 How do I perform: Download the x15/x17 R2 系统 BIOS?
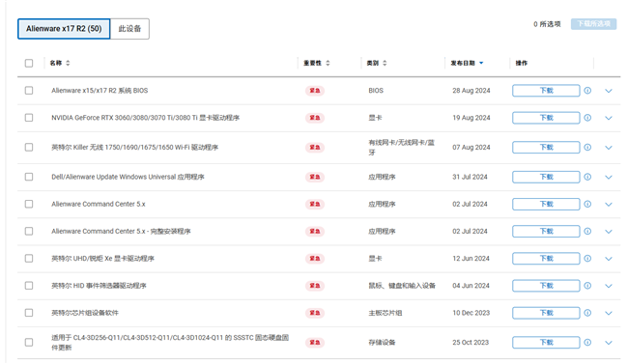(546, 91)
